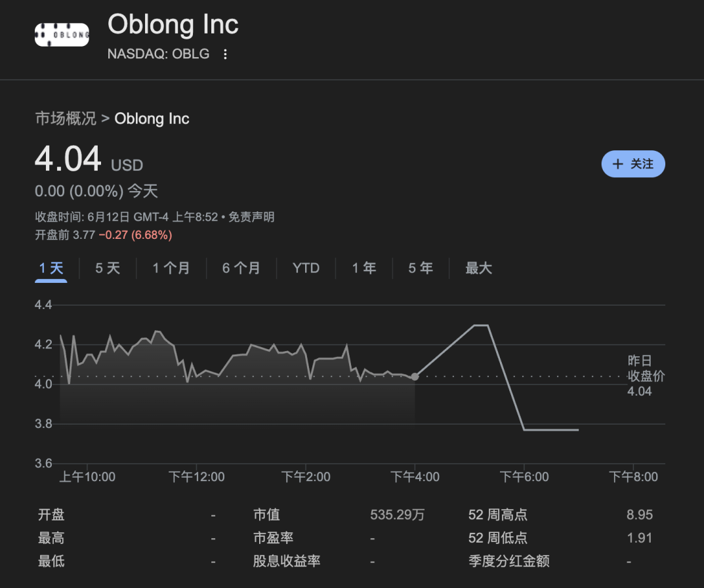The image size is (704, 588).
Task: Click the 4.04 USD price figure
Action: point(68,159)
